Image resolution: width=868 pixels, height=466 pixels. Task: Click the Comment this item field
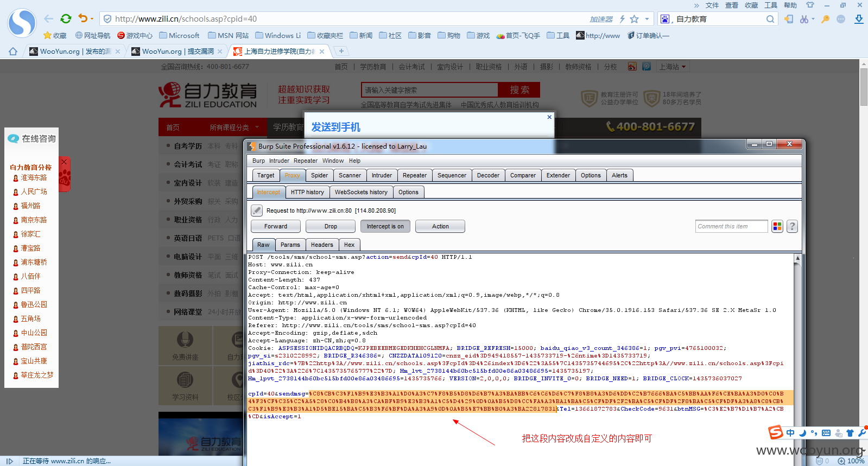(731, 226)
